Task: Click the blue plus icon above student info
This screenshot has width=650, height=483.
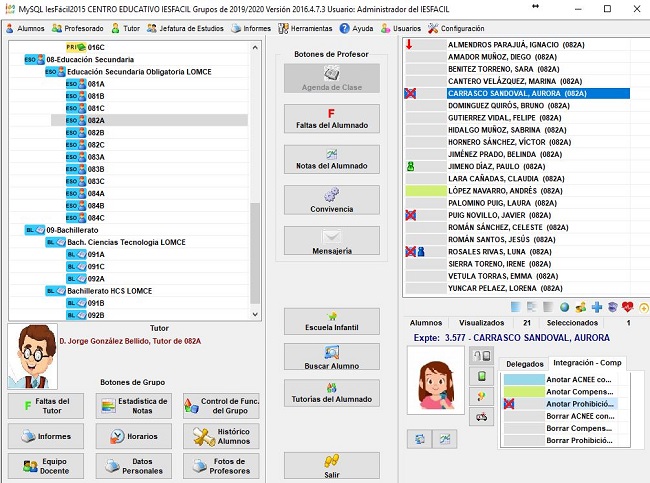Action: tap(597, 307)
